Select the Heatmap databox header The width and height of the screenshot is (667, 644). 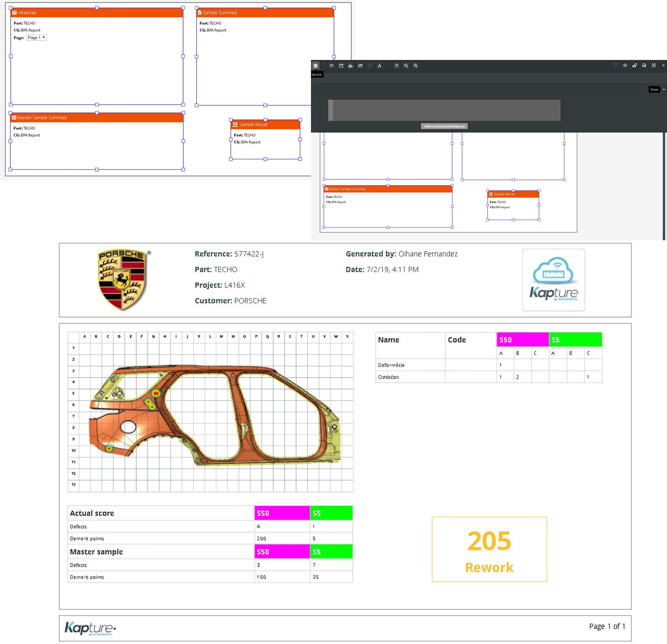coord(97,12)
